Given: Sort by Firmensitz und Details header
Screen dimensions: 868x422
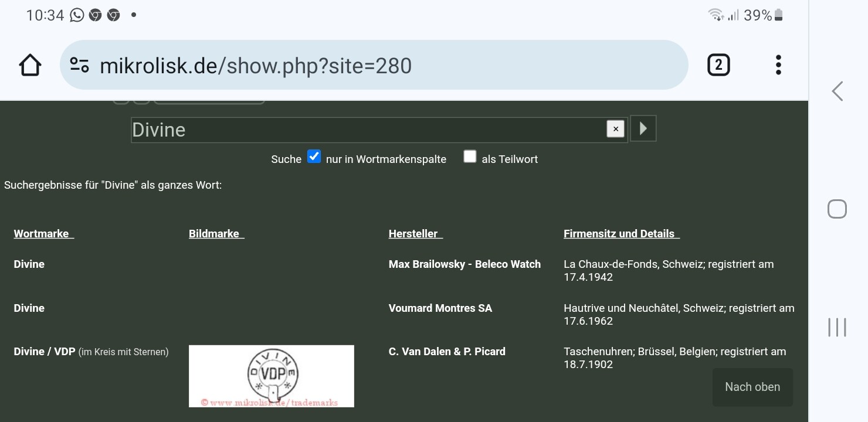Looking at the screenshot, I should pyautogui.click(x=622, y=233).
